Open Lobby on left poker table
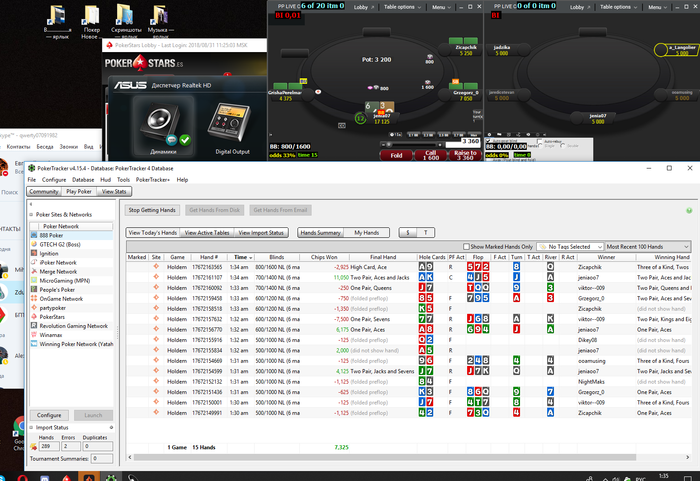Image resolution: width=700 pixels, height=481 pixels. click(363, 7)
